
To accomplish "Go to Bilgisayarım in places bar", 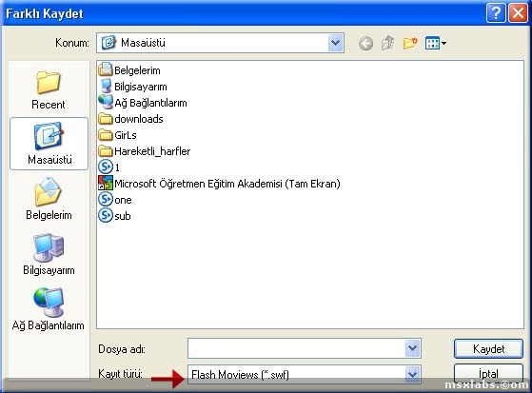I will 49,254.
